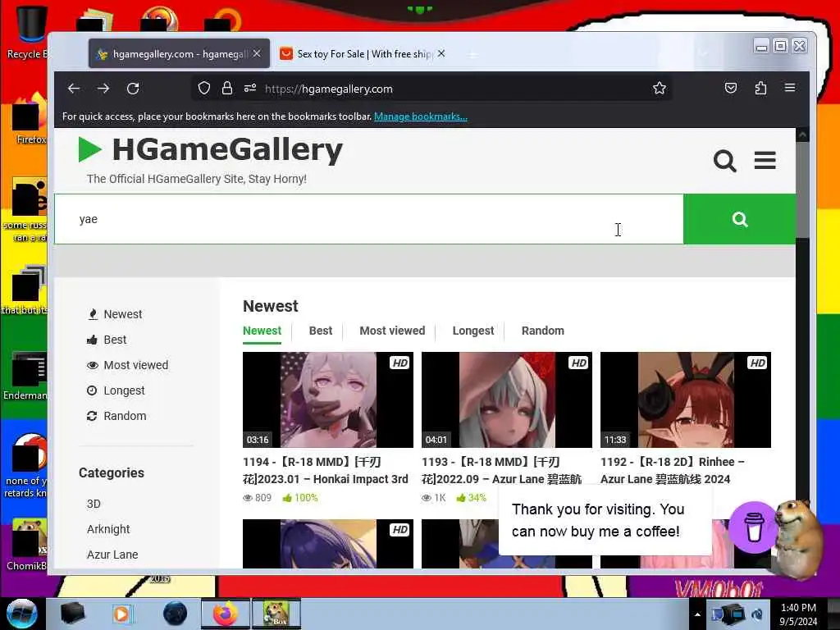Select Longest in the left sidebar
The height and width of the screenshot is (630, 840).
[x=116, y=390]
